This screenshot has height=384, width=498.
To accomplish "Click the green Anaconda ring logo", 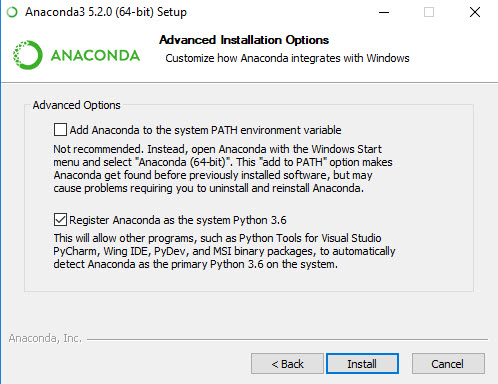I will (27, 55).
